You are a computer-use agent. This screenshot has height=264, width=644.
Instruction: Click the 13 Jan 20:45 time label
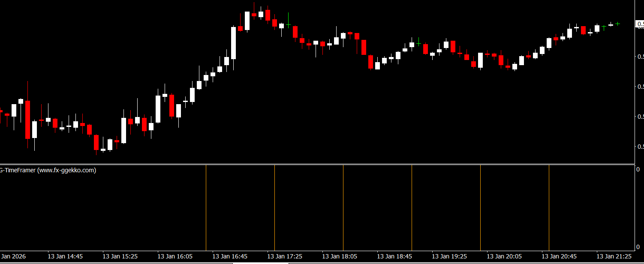point(559,256)
